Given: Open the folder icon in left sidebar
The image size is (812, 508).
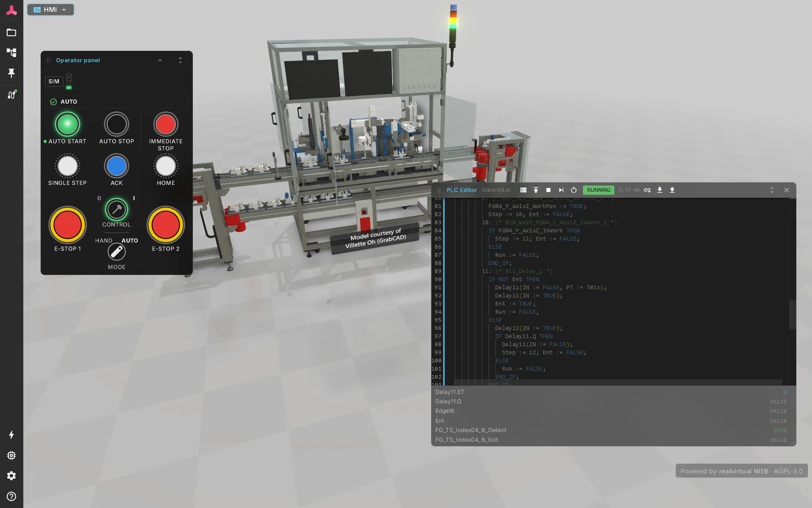Looking at the screenshot, I should point(11,33).
